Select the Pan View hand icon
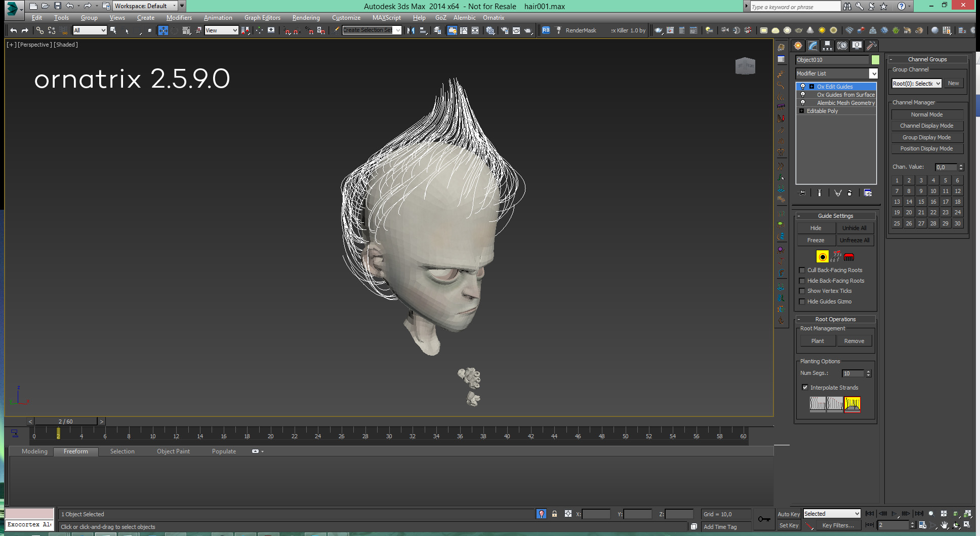Viewport: 980px width, 536px height. (944, 525)
